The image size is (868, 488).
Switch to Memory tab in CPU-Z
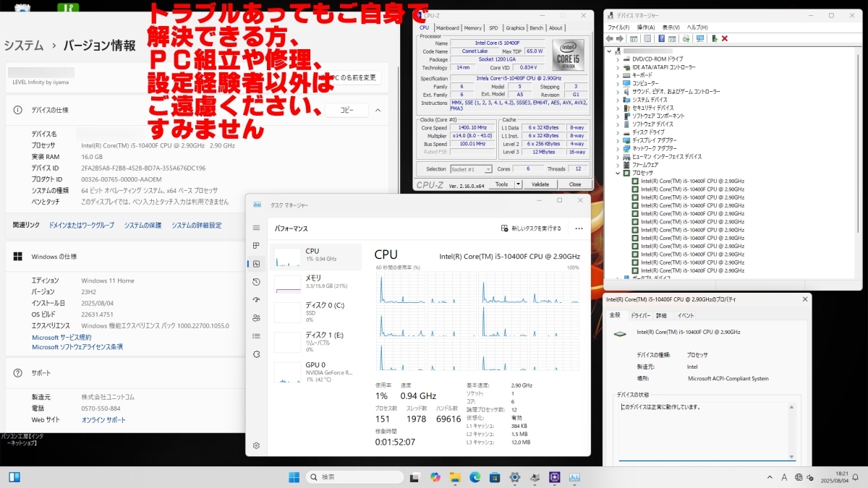(x=473, y=27)
